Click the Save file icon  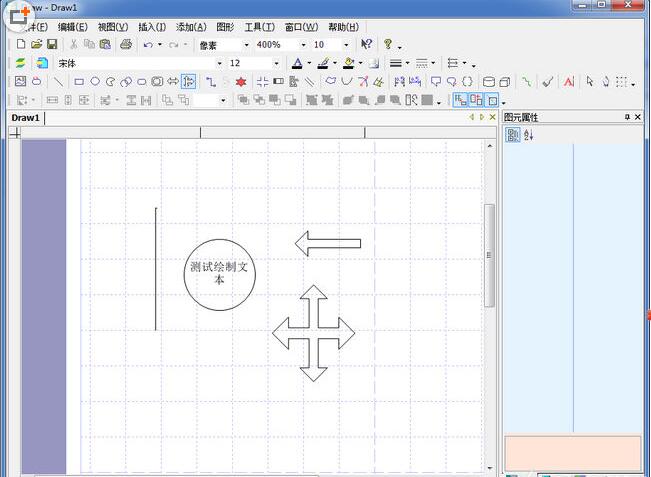tap(52, 45)
